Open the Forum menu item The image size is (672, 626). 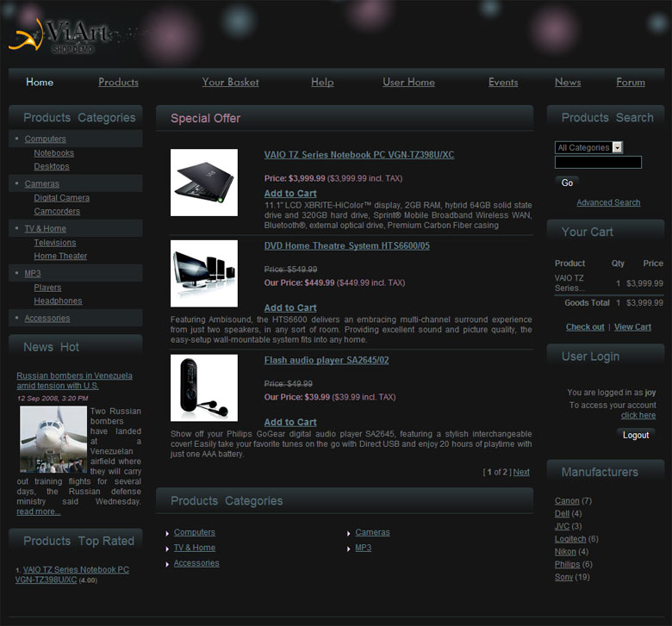(x=631, y=82)
